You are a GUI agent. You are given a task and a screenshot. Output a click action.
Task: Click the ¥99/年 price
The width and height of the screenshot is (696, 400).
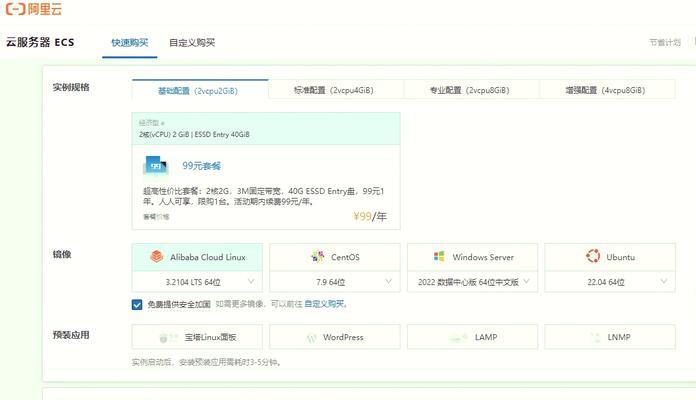tap(370, 216)
